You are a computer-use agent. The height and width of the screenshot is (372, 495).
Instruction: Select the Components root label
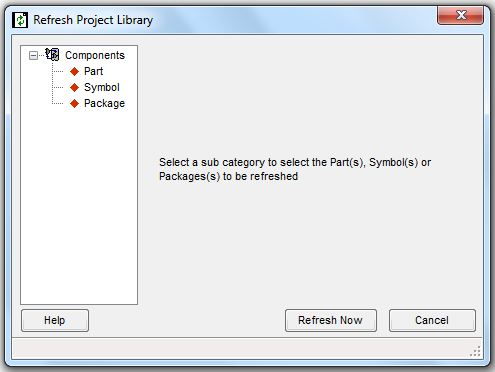(x=95, y=55)
